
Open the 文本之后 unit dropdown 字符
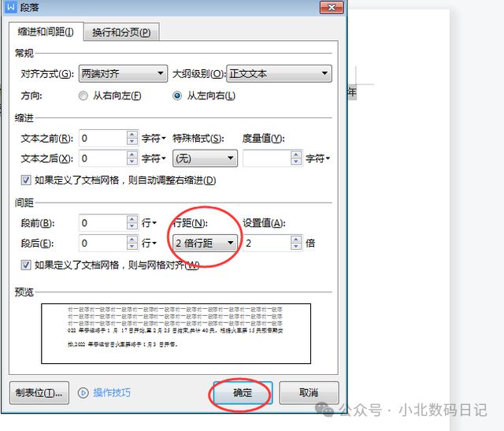pyautogui.click(x=154, y=158)
